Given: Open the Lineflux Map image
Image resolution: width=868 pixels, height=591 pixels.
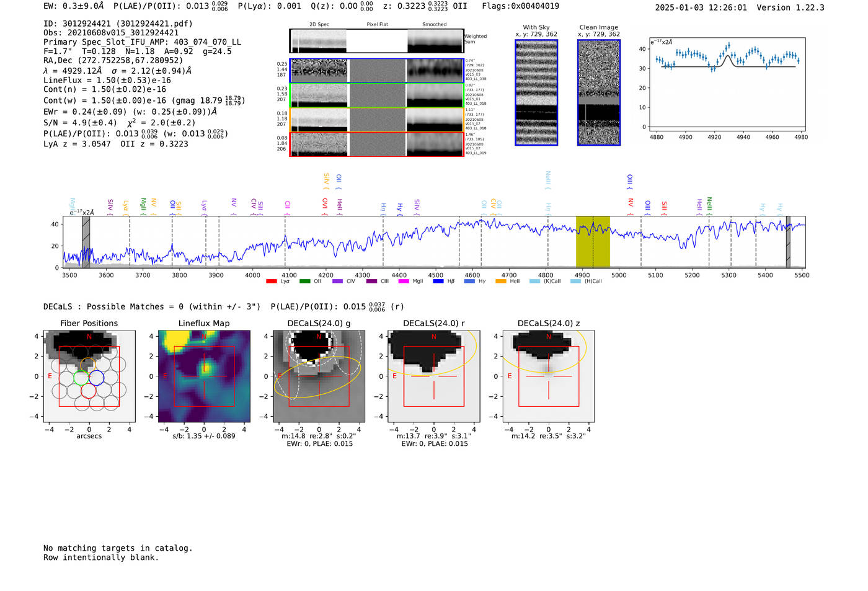Looking at the screenshot, I should [204, 376].
